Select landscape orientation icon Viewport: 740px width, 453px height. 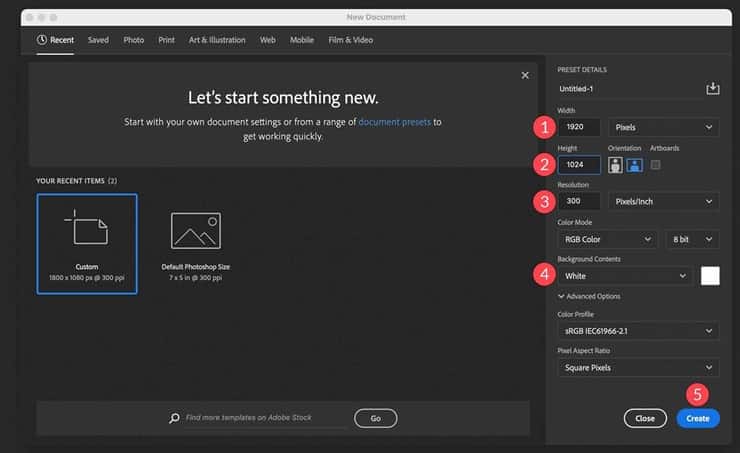[x=633, y=164]
